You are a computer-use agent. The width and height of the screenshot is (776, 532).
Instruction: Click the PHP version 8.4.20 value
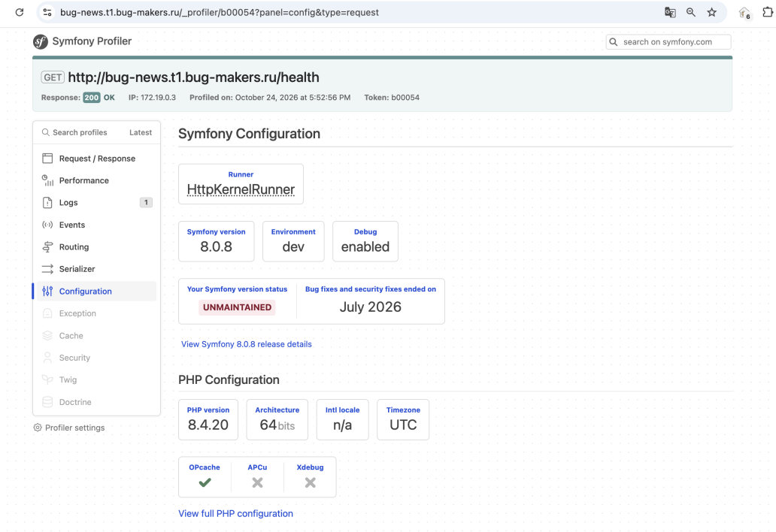click(208, 425)
